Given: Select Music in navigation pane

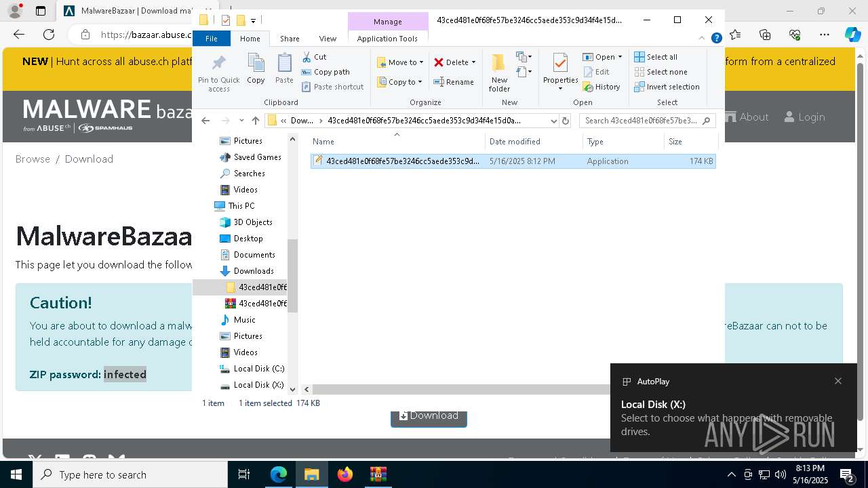Looking at the screenshot, I should click(x=238, y=320).
